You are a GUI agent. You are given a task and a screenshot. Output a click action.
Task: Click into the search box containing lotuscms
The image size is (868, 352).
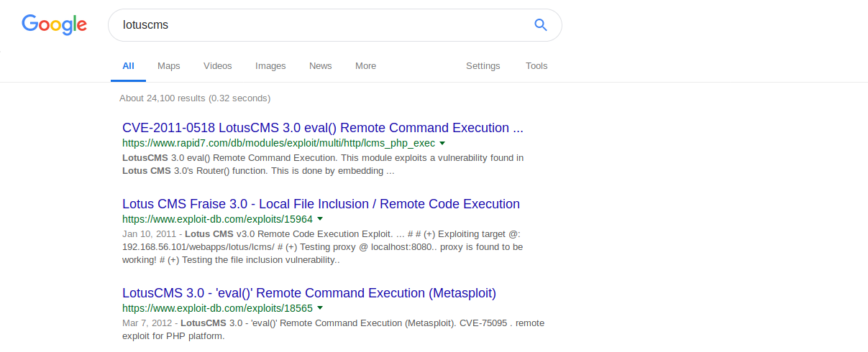pos(320,25)
